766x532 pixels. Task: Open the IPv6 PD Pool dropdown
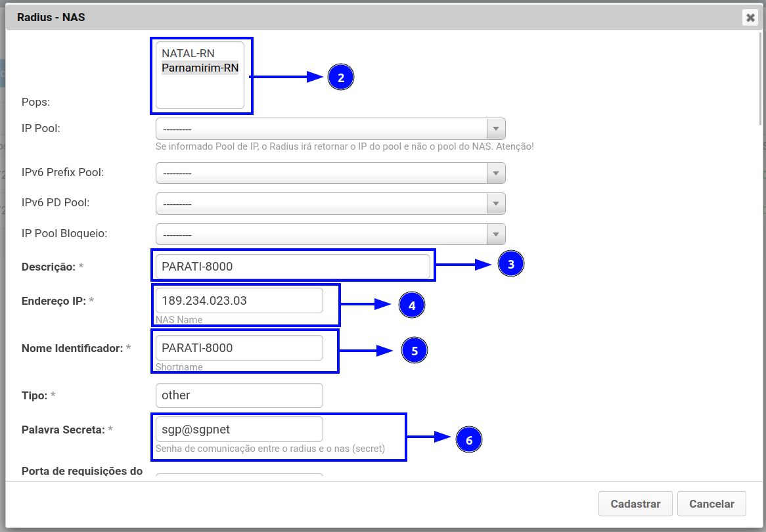point(330,204)
